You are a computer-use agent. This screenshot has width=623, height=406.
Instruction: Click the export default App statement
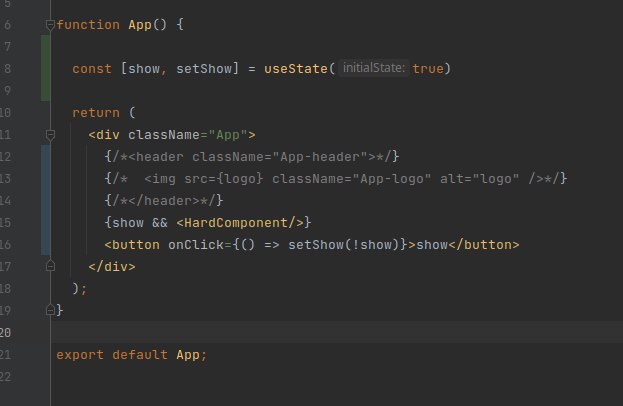[x=132, y=355]
